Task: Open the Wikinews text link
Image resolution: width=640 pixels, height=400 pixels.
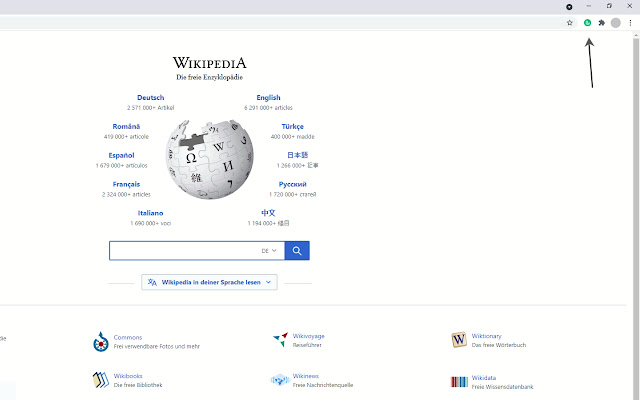Action: pos(306,376)
